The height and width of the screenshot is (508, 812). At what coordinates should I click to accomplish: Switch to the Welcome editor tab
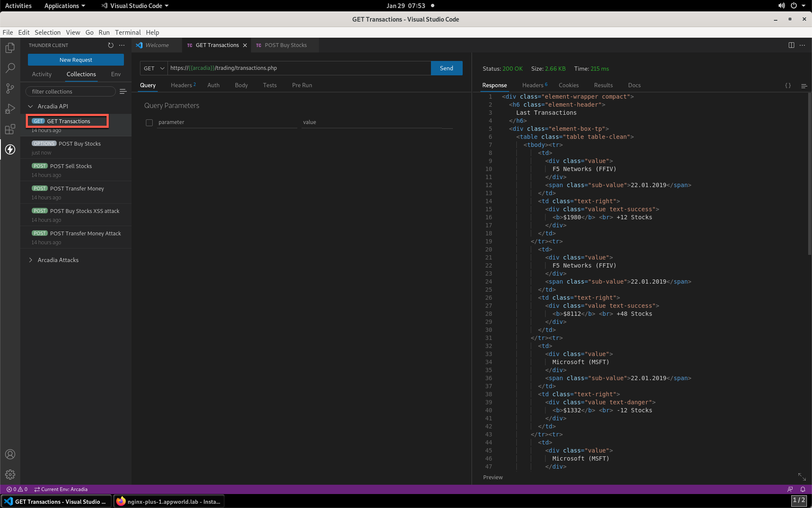tap(156, 45)
